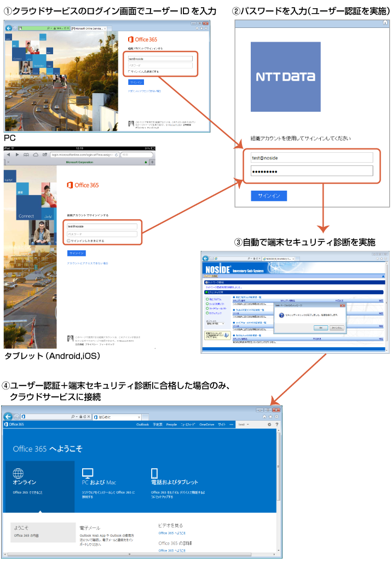
Task: Open the Office 365 へようこそ link under ビデオを見る
Action: [172, 533]
